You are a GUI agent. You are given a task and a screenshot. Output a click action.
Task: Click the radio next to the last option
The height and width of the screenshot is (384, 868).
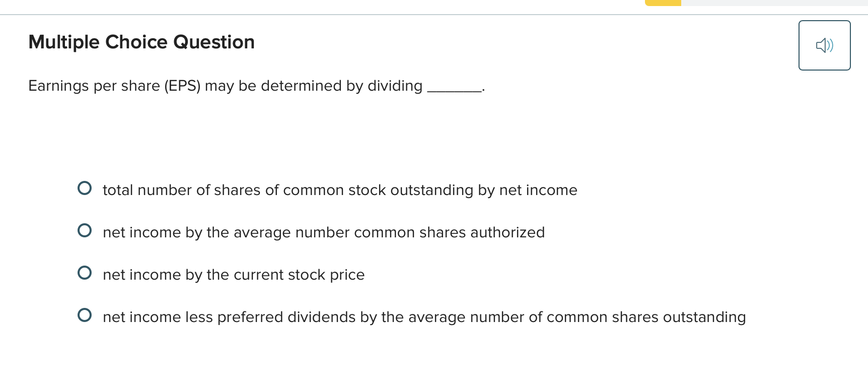(86, 315)
